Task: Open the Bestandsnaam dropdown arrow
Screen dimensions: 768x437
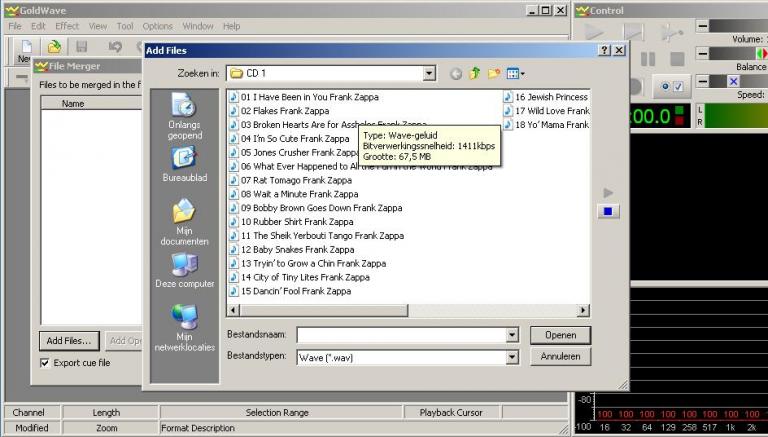Action: pos(512,335)
